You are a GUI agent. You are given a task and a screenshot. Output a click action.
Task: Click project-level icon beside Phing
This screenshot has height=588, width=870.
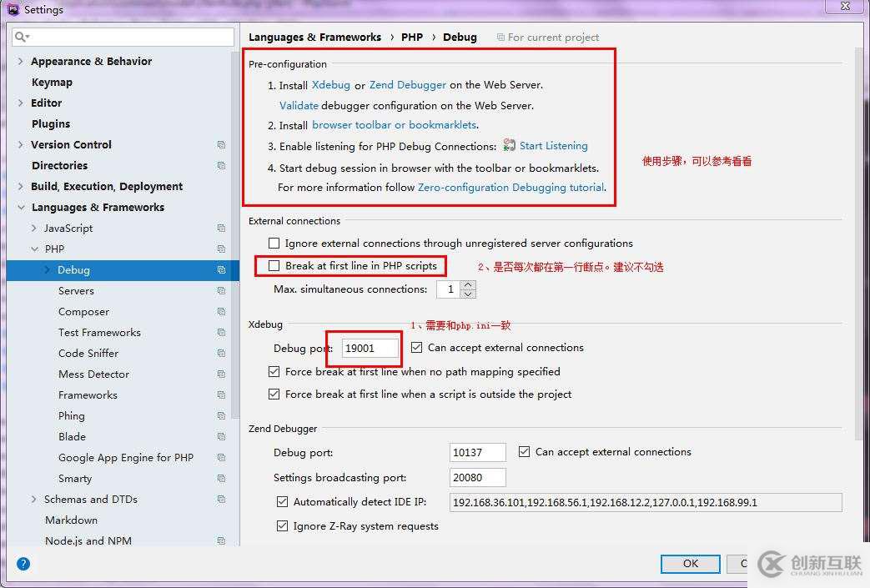(x=221, y=415)
